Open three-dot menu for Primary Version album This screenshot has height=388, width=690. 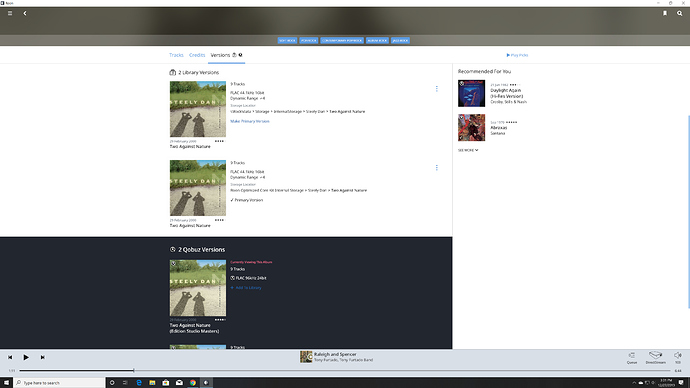pyautogui.click(x=437, y=168)
